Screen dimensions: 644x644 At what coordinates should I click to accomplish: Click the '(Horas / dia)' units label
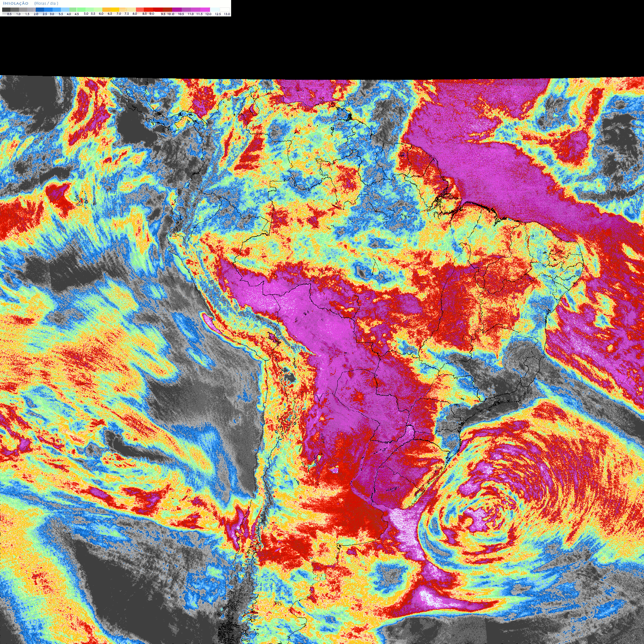click(x=46, y=3)
